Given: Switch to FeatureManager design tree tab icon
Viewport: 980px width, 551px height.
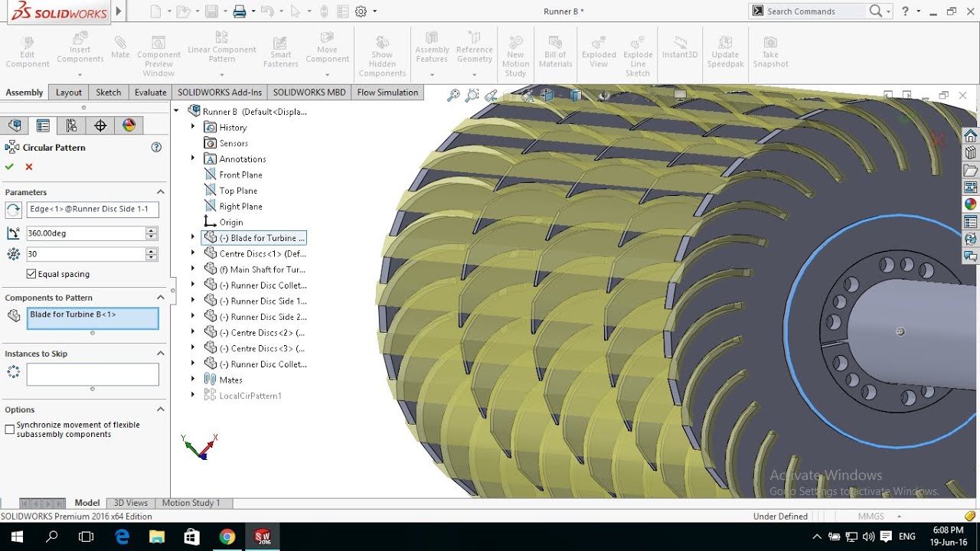Looking at the screenshot, I should pos(14,126).
